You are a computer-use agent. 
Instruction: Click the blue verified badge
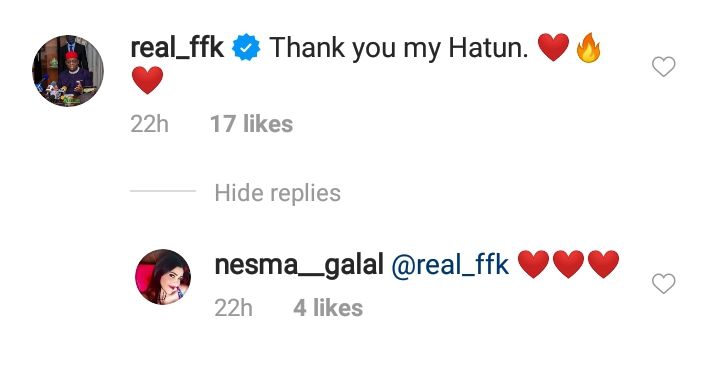246,48
